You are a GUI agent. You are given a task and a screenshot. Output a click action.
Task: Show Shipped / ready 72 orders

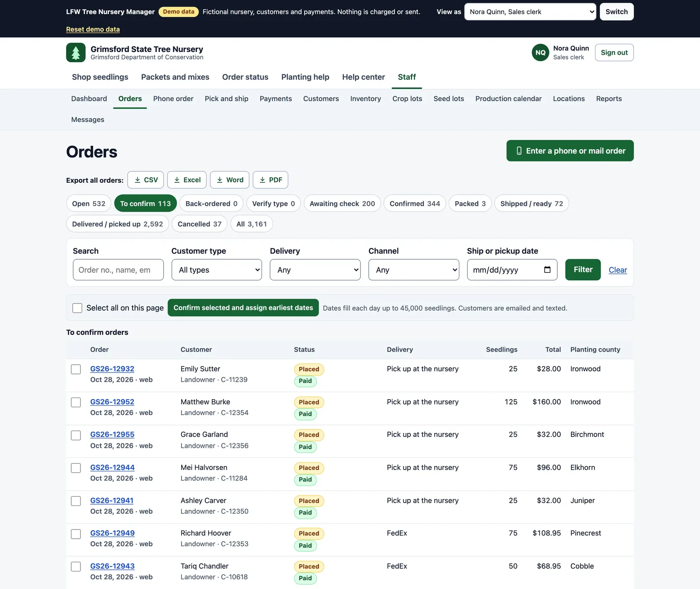532,203
